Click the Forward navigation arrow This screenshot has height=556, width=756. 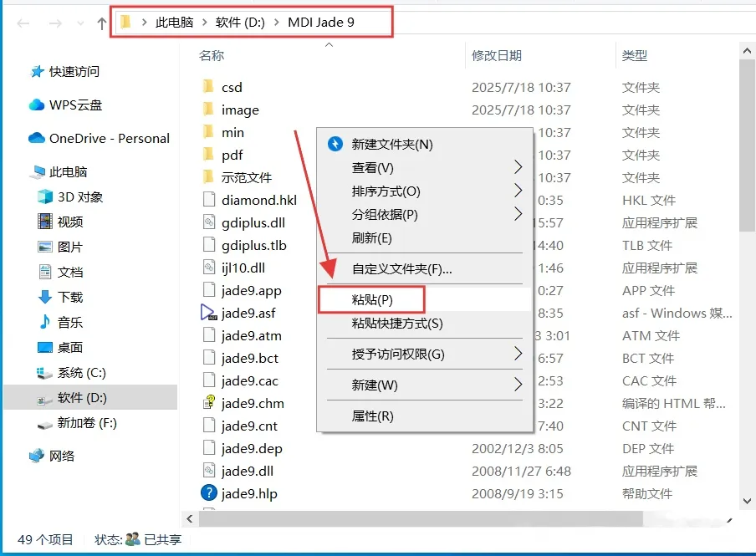[x=55, y=23]
